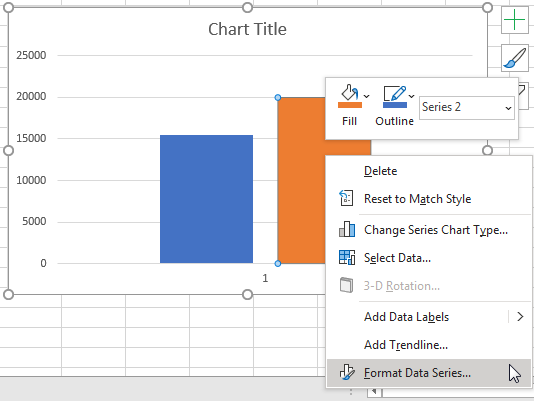Choose Add Trendline from the menu
The width and height of the screenshot is (534, 401).
pos(406,345)
